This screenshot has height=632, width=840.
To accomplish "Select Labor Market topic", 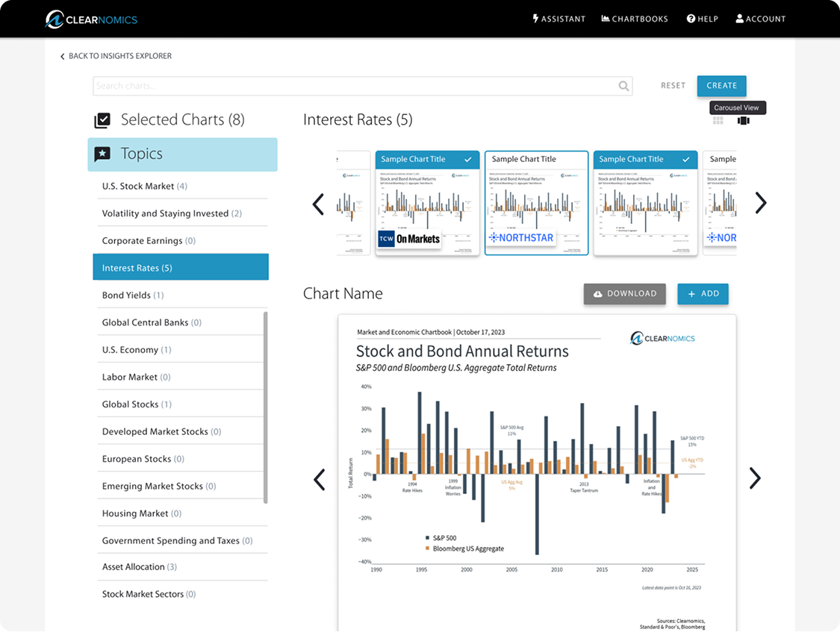I will point(180,378).
